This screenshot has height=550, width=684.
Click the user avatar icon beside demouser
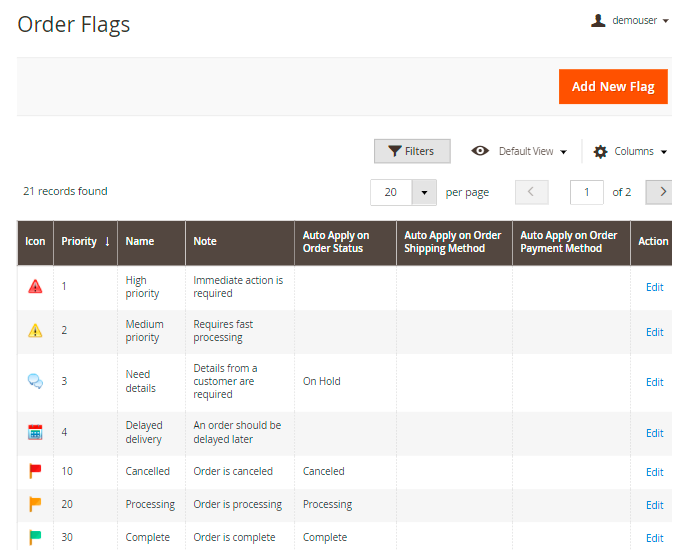click(598, 20)
